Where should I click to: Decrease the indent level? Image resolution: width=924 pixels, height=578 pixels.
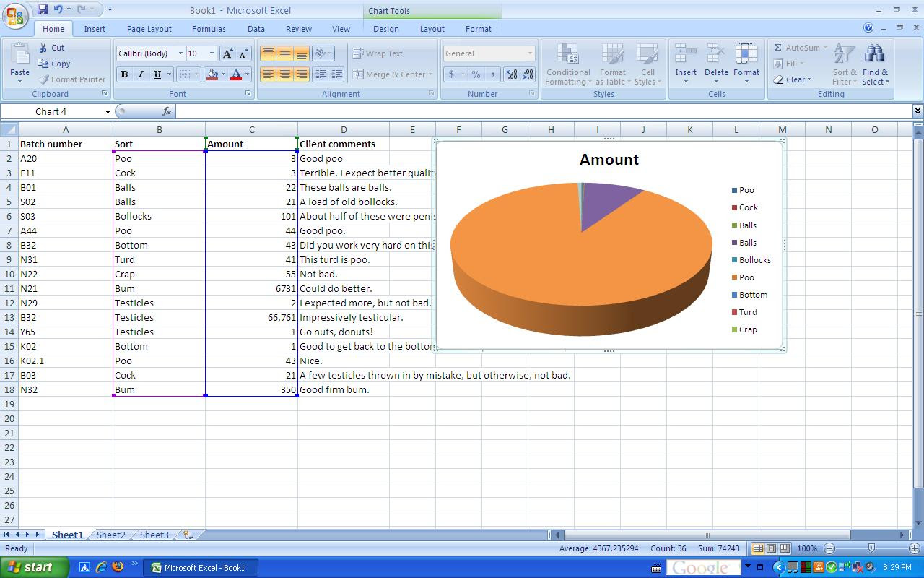click(x=321, y=74)
